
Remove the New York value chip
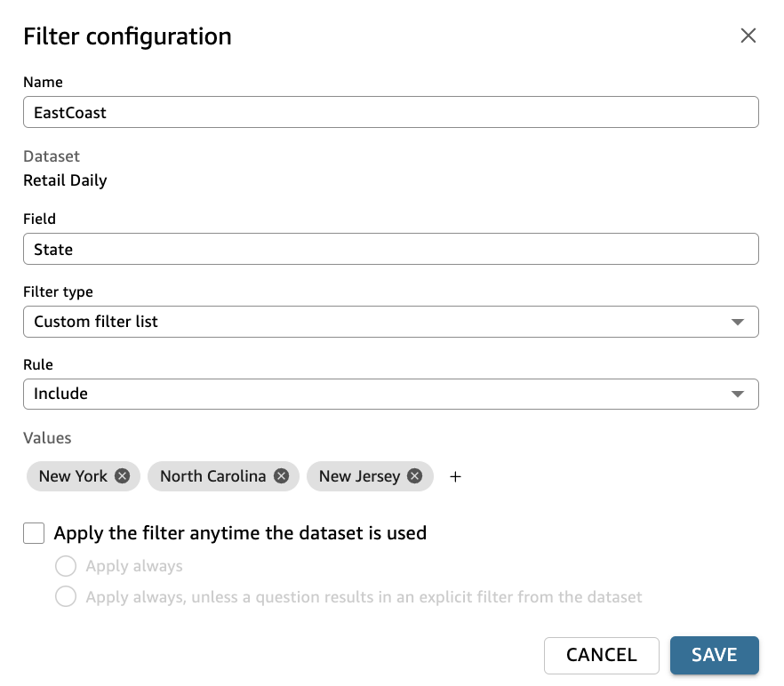(123, 476)
